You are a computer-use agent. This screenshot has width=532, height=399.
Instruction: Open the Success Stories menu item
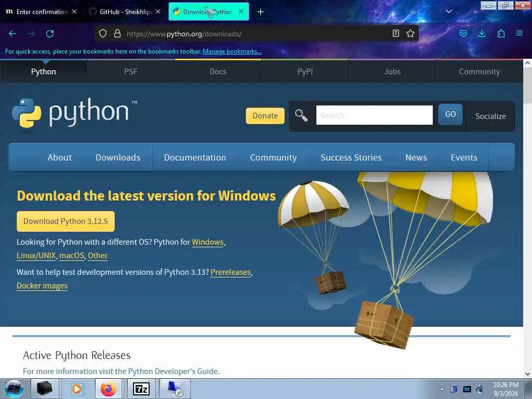coord(351,157)
